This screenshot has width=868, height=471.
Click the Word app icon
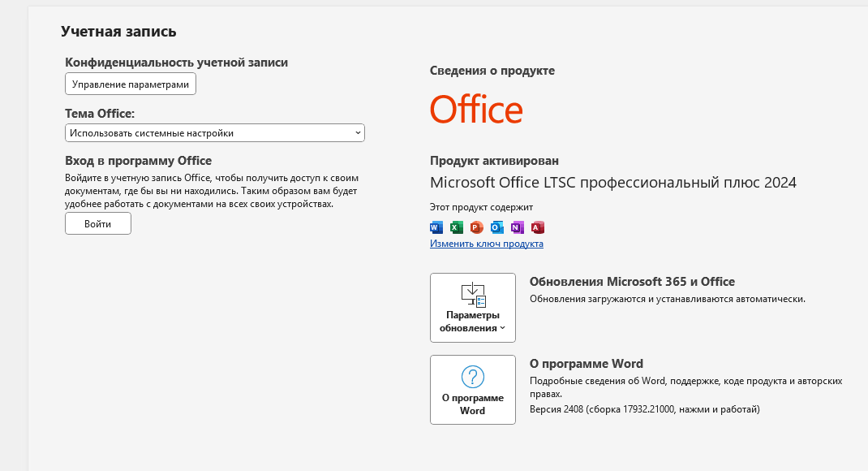pyautogui.click(x=436, y=227)
